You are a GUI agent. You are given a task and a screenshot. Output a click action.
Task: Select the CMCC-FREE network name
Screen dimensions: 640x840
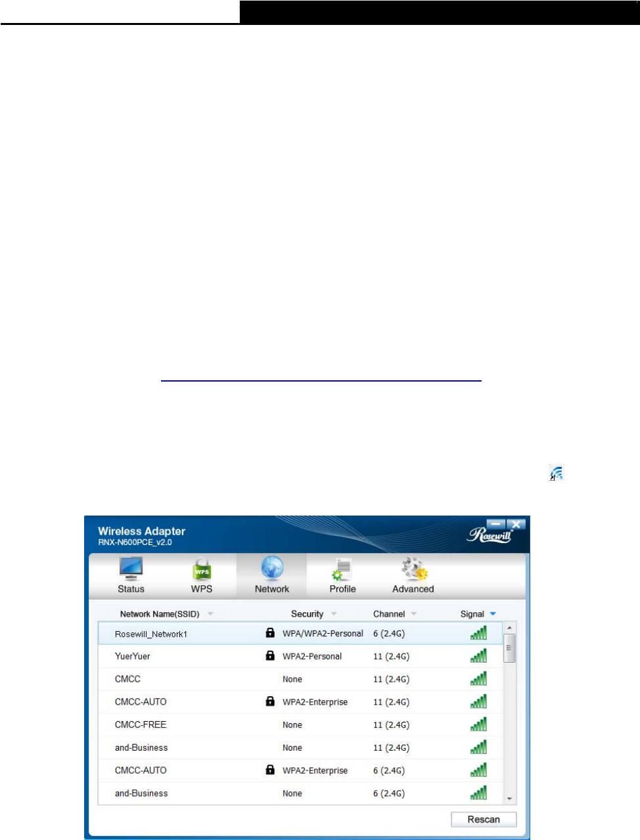coord(141,725)
